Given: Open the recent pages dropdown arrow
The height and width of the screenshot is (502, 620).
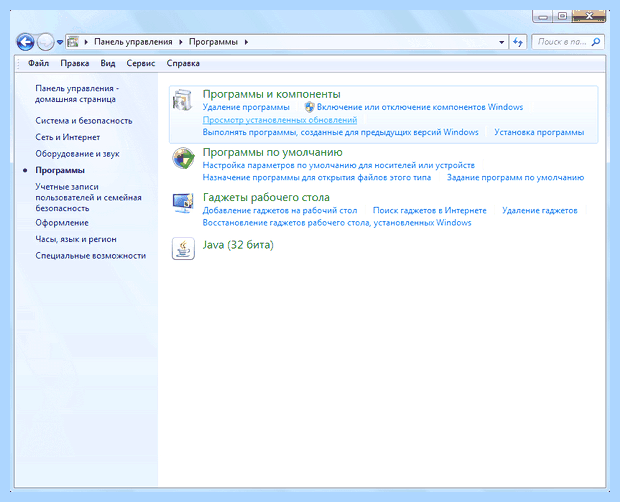Looking at the screenshot, I should click(60, 42).
